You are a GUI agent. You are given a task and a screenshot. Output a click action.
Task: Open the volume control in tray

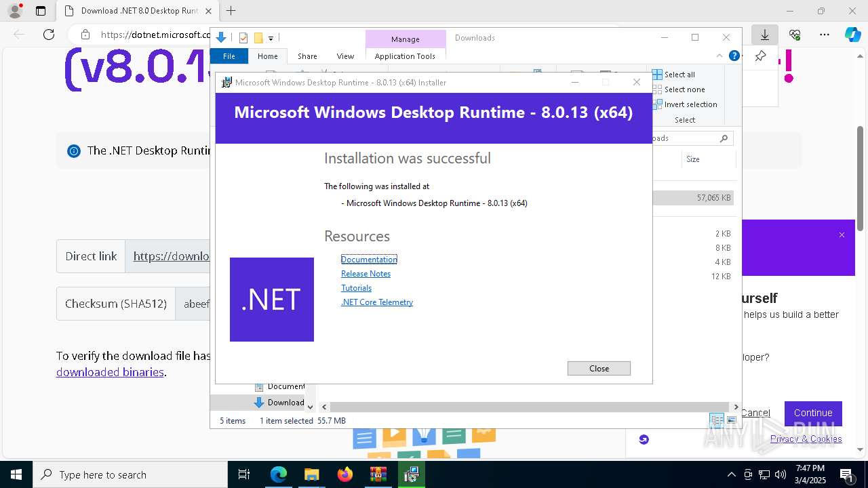click(x=781, y=474)
